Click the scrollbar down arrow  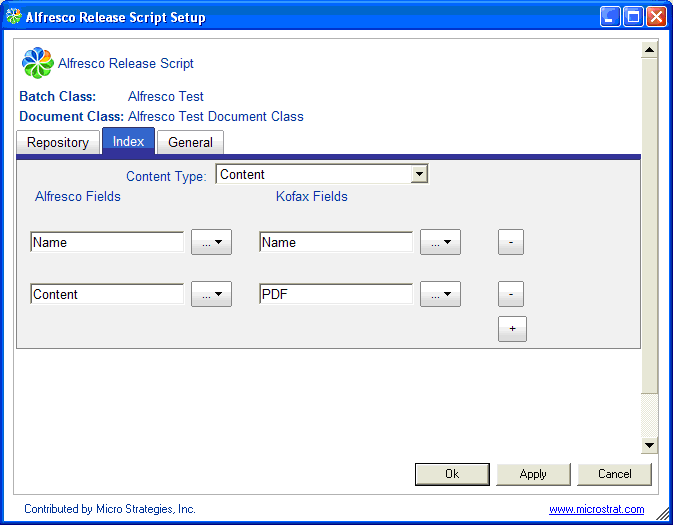(649, 445)
